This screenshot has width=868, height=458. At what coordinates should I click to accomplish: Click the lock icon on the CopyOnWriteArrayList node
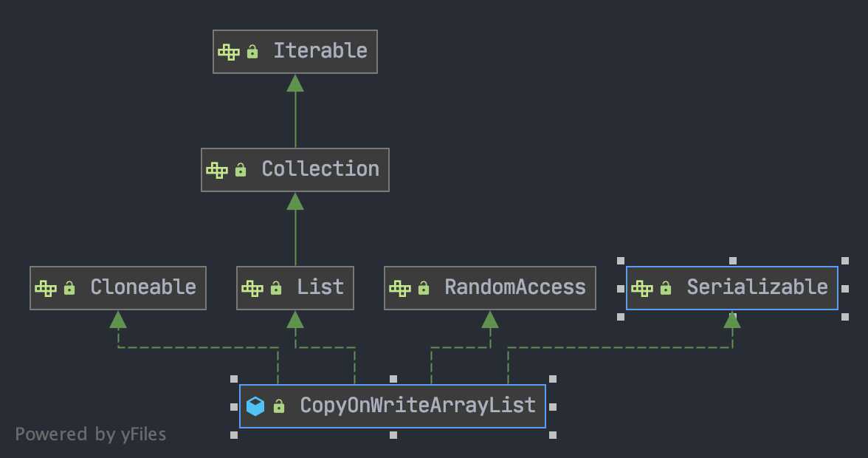coord(279,406)
